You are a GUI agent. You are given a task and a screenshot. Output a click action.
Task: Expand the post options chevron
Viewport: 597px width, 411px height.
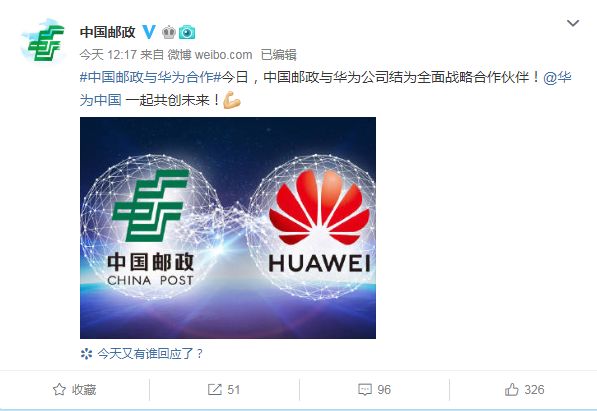click(x=573, y=23)
